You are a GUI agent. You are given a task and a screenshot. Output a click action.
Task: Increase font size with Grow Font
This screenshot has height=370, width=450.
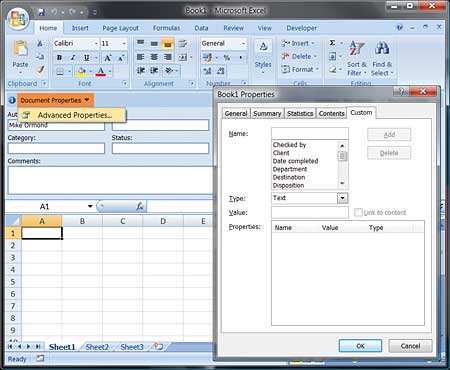click(108, 58)
